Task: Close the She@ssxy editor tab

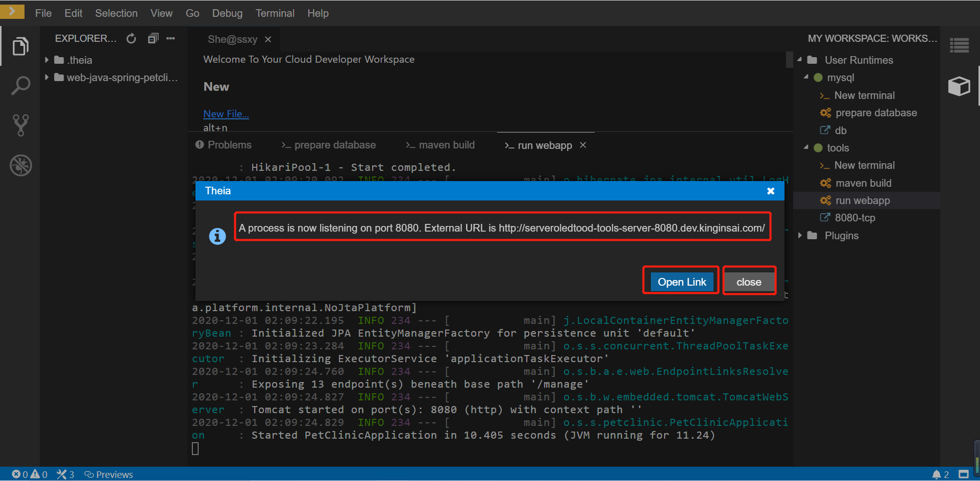Action: click(x=268, y=39)
